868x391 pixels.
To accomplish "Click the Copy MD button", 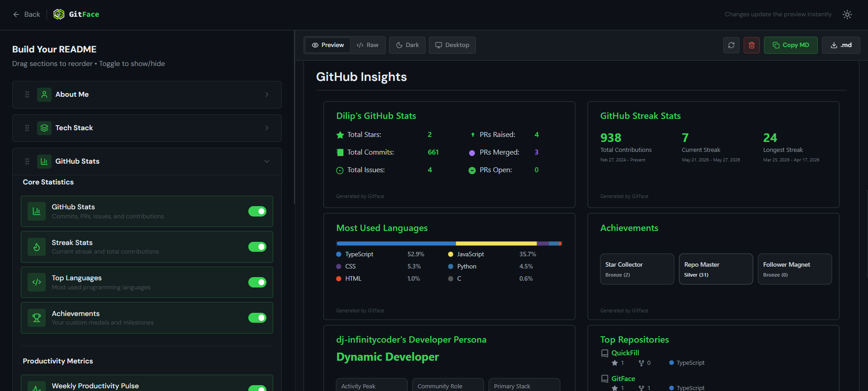I will pyautogui.click(x=791, y=45).
